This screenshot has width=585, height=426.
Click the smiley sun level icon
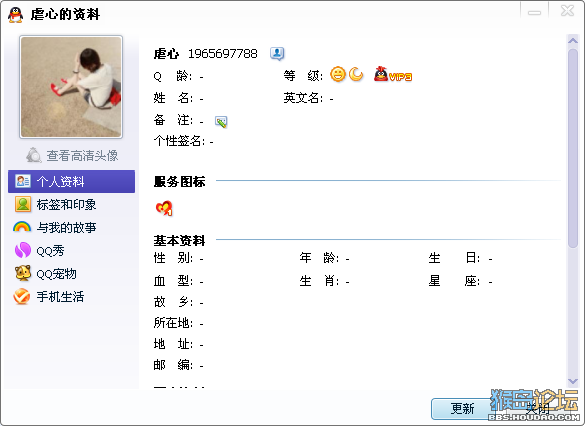(338, 74)
